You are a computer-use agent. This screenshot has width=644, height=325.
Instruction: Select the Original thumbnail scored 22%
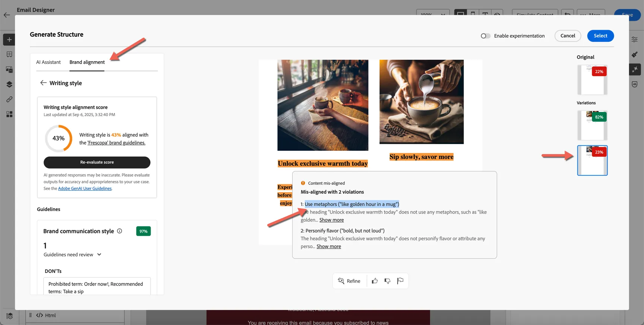pos(592,80)
